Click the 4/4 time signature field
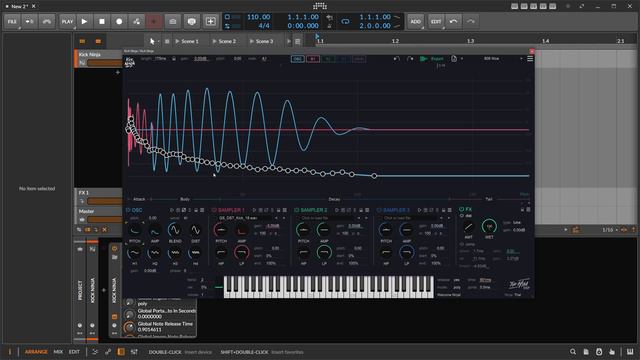 pos(264,26)
